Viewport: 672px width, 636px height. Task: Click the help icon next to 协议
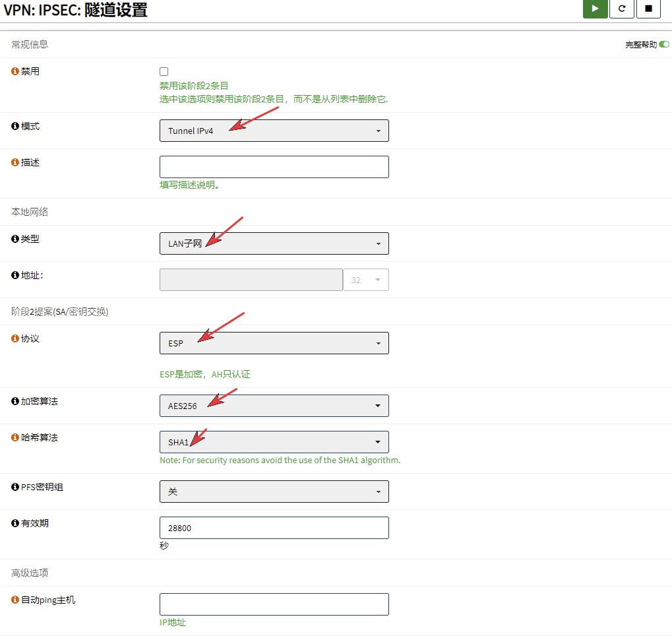click(x=15, y=338)
